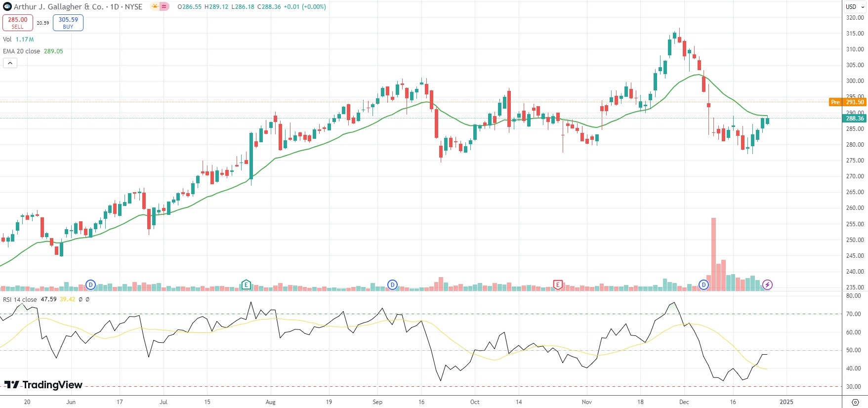868x408 pixels.
Task: Click the 320.00 price scale label
Action: [855, 18]
